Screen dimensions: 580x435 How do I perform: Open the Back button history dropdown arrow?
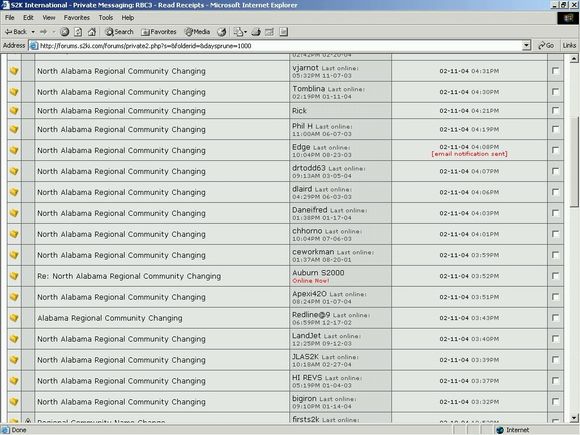point(33,32)
